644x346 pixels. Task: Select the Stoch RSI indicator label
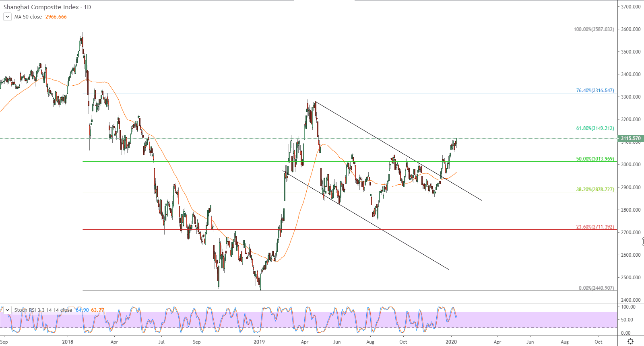coord(43,310)
